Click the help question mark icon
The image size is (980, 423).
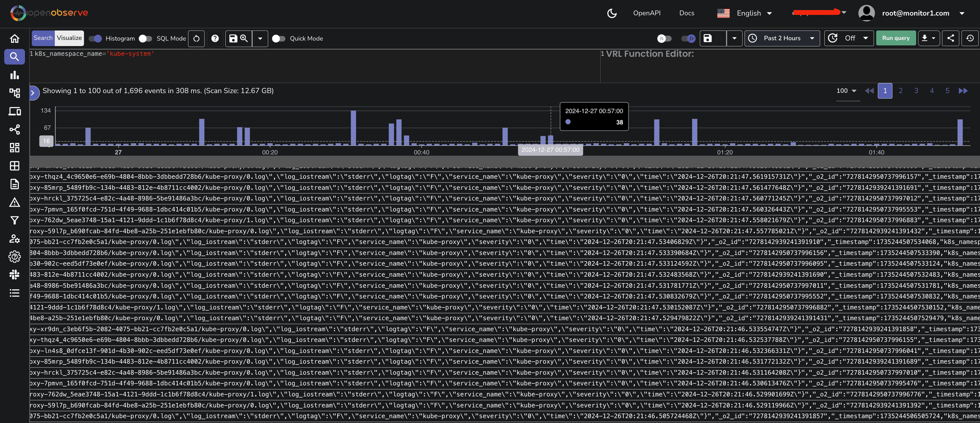[x=215, y=38]
